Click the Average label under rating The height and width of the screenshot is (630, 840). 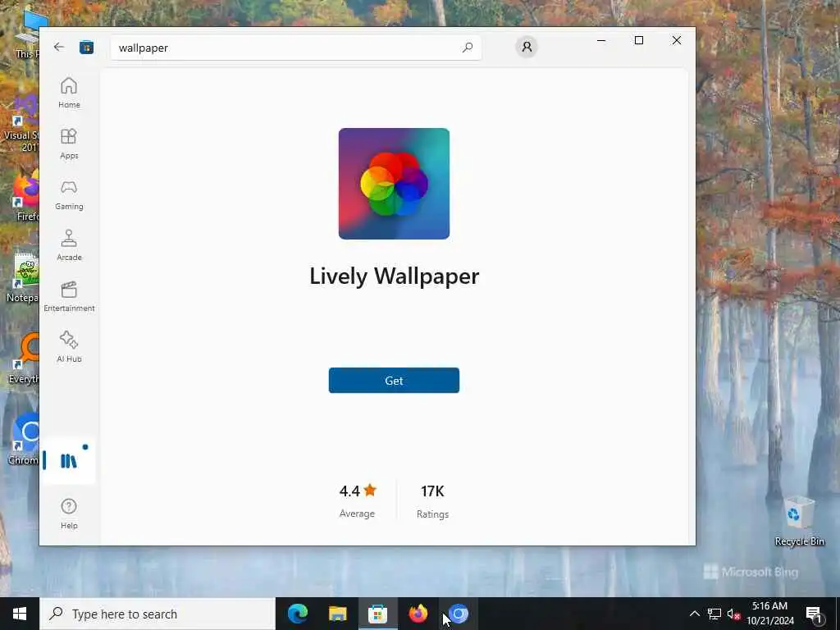tap(357, 514)
